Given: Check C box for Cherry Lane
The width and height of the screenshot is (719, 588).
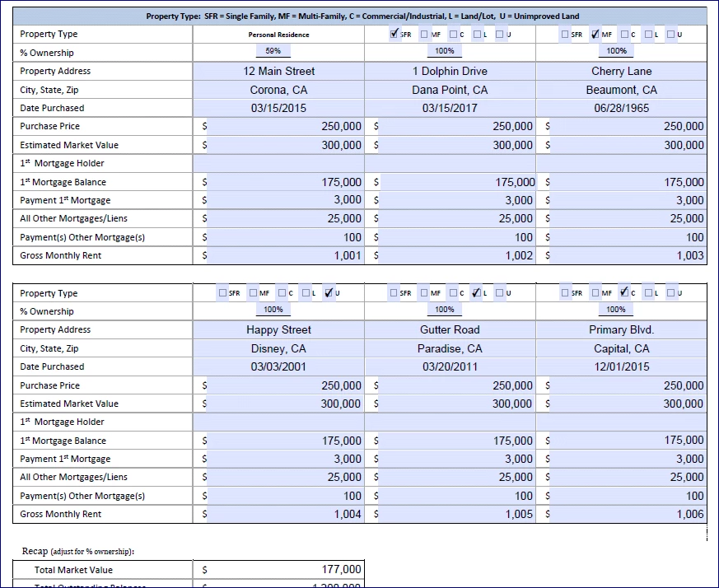Looking at the screenshot, I should tap(624, 35).
